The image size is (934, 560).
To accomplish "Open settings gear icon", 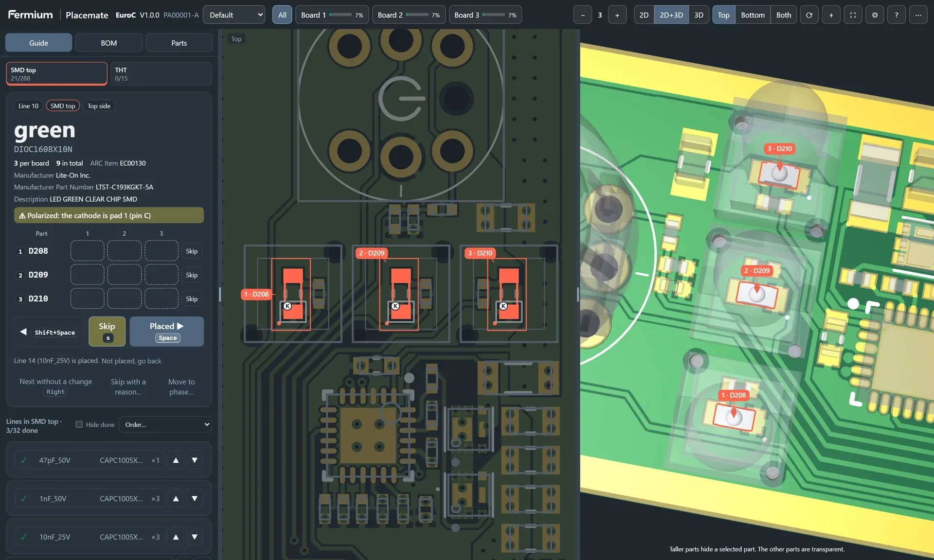I will (x=875, y=15).
